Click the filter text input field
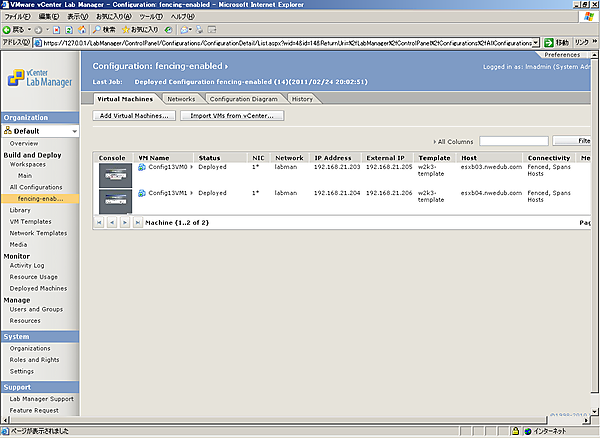The width and height of the screenshot is (600, 438). point(513,141)
